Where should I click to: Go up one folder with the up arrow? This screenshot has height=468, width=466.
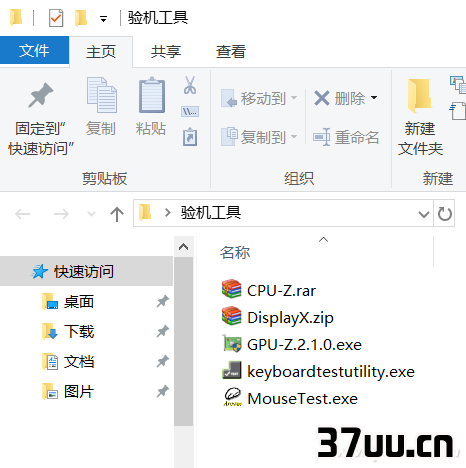click(x=117, y=214)
